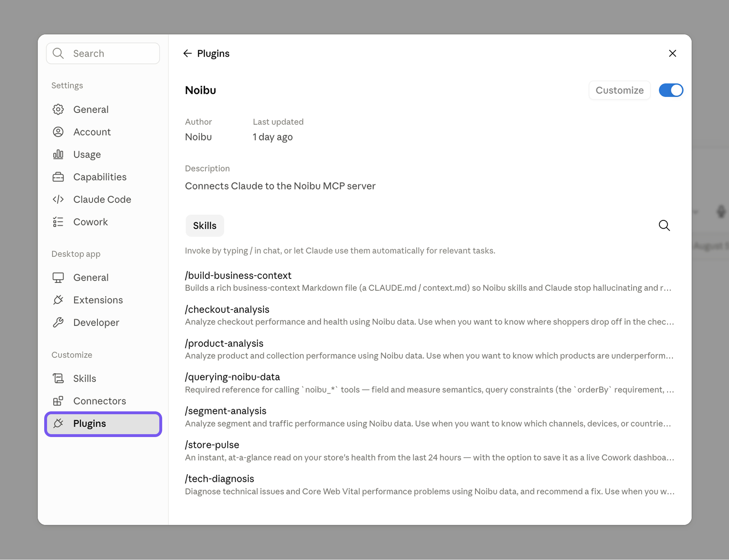The width and height of the screenshot is (729, 560).
Task: Open the /store-pulse skill
Action: click(212, 445)
